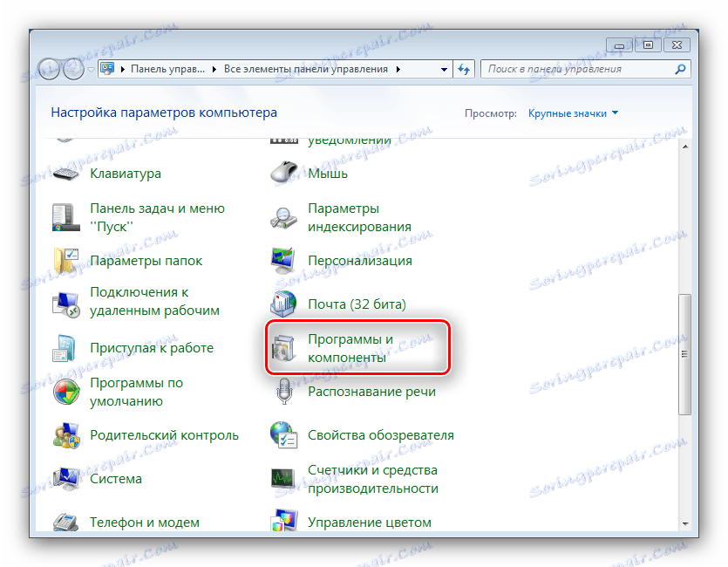Click the Почта (32 бита) envelope icon
The height and width of the screenshot is (567, 728).
[282, 304]
